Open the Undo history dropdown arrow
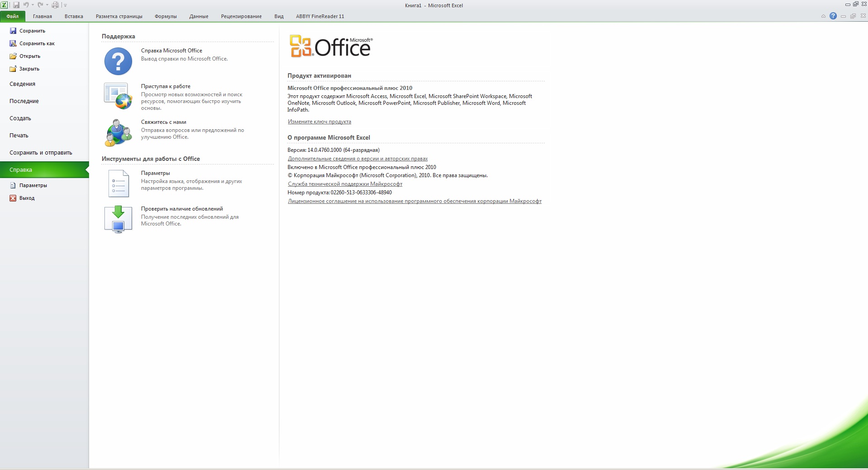 (x=33, y=5)
